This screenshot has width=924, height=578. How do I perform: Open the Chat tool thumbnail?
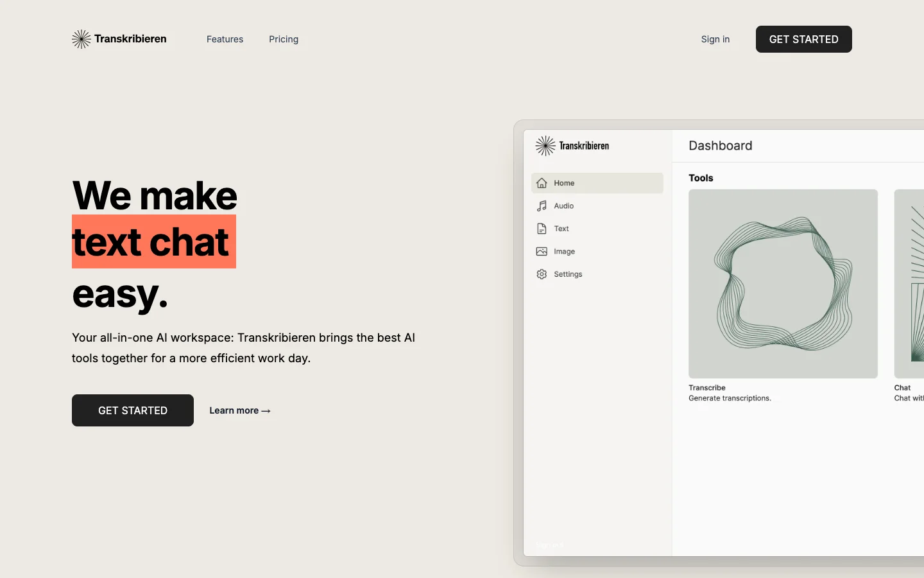(x=909, y=284)
